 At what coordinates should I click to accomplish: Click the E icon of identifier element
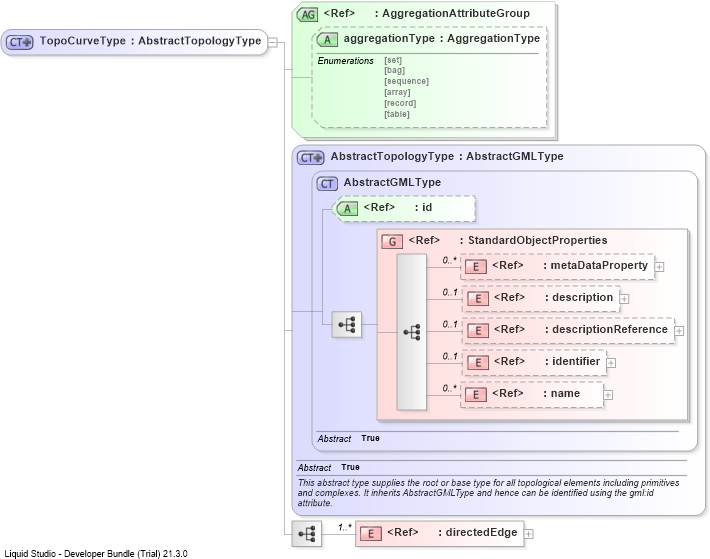tap(478, 363)
